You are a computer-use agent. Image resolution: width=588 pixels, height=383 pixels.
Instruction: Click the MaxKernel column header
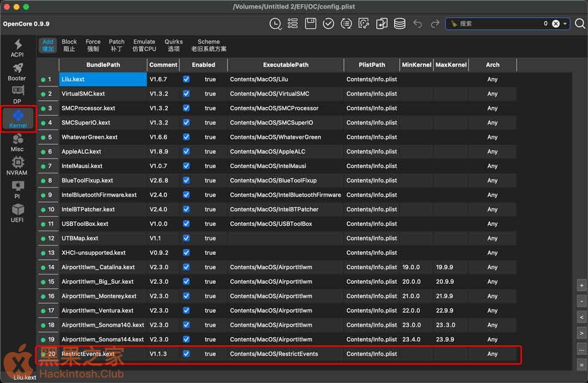tap(451, 65)
